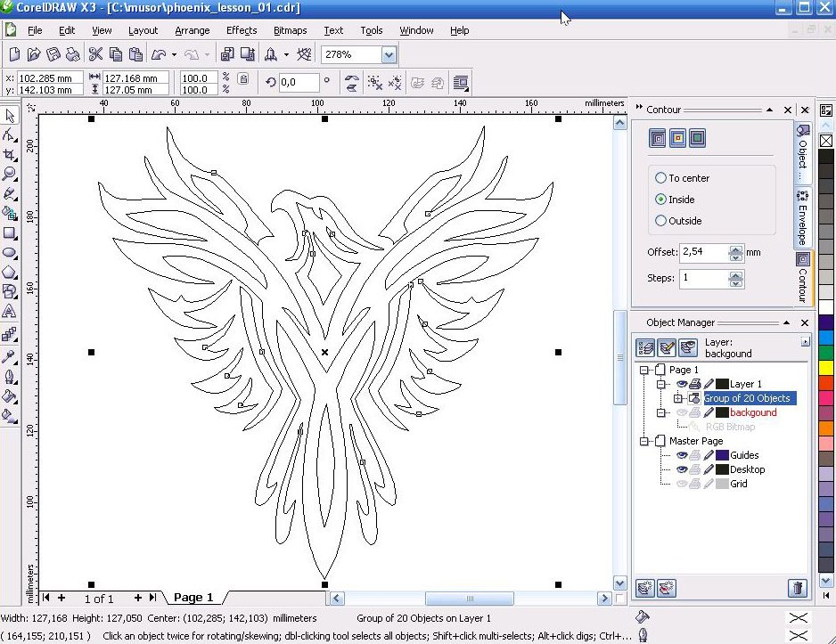This screenshot has height=644, width=836.
Task: Pick the yellow swatch in color palette
Action: 825,367
